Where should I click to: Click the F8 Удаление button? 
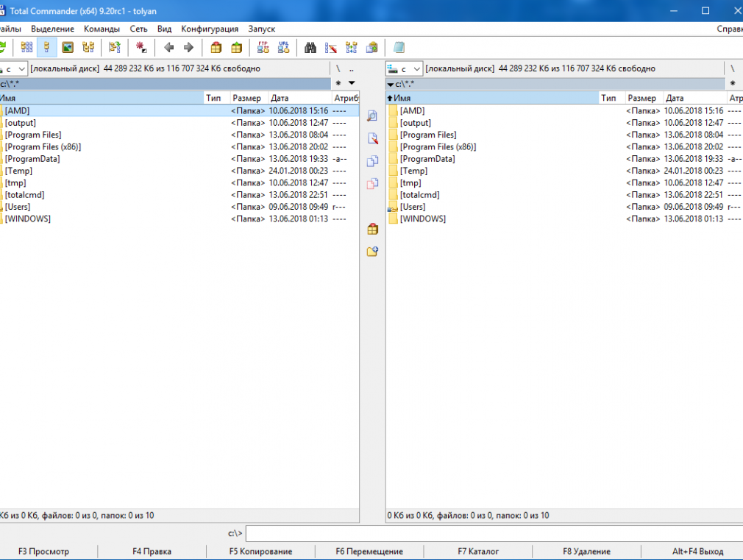[x=586, y=551]
